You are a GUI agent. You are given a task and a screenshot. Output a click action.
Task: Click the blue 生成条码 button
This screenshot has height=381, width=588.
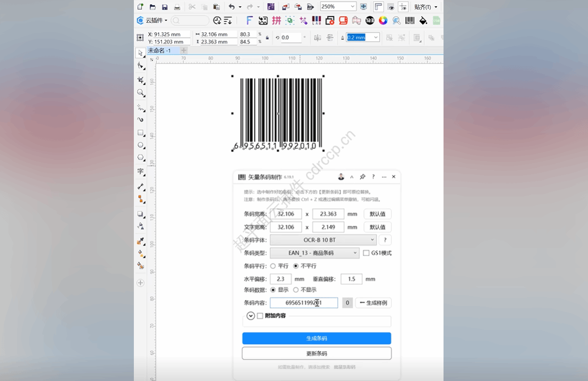pyautogui.click(x=317, y=338)
